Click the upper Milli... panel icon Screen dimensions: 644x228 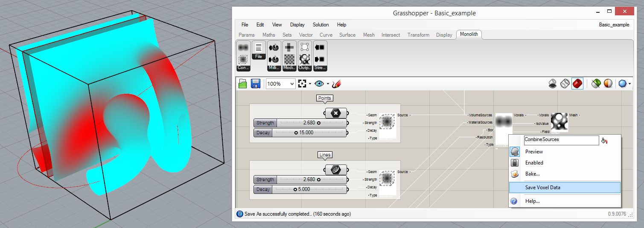[x=274, y=47]
